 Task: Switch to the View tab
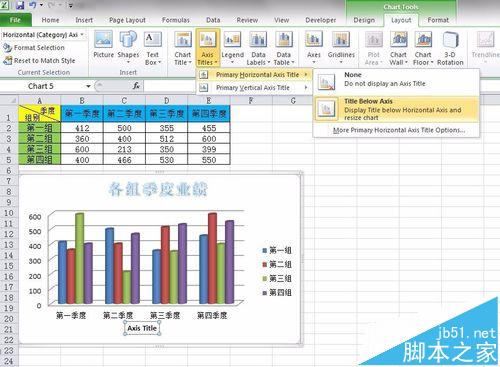282,20
